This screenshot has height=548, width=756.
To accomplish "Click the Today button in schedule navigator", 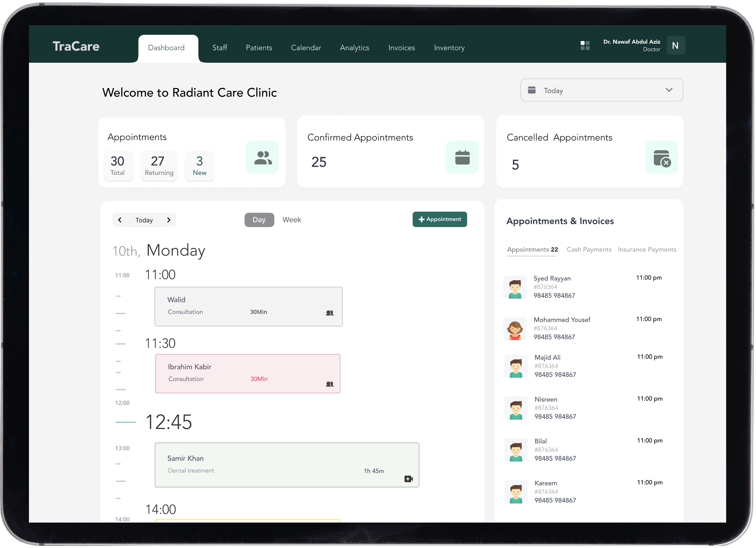I will click(x=144, y=221).
